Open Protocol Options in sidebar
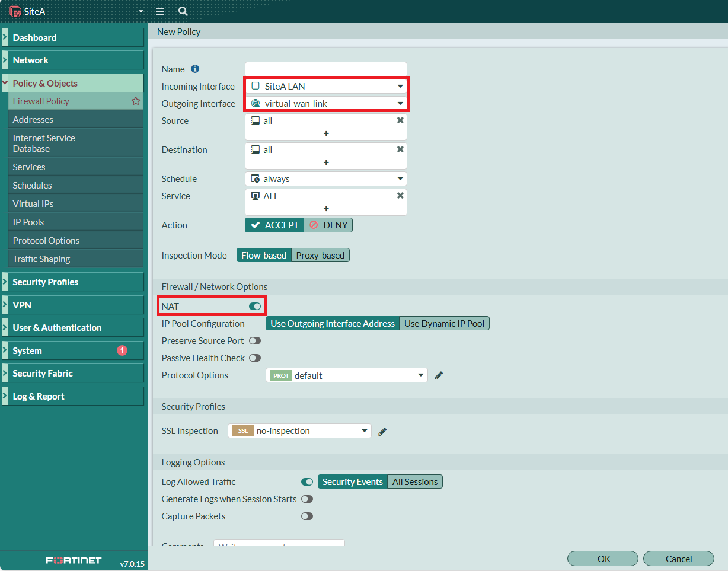 [x=76, y=241]
